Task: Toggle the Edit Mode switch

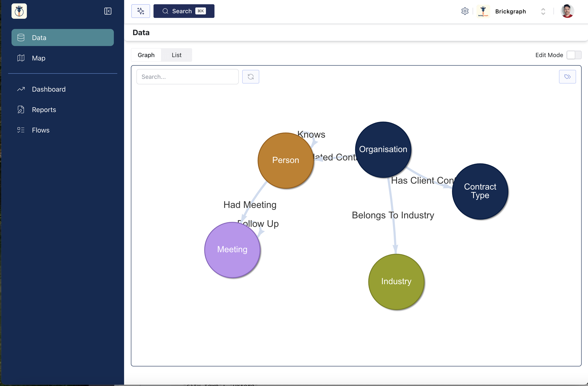Action: 574,55
